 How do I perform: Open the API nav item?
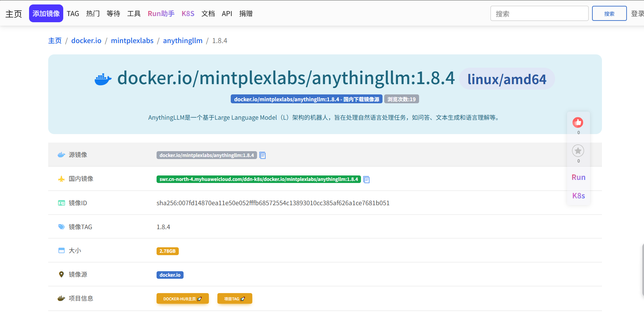point(227,14)
